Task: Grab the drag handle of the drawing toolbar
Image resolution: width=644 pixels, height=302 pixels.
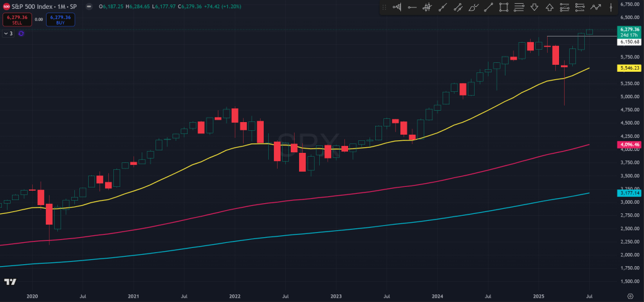Action: pyautogui.click(x=385, y=8)
